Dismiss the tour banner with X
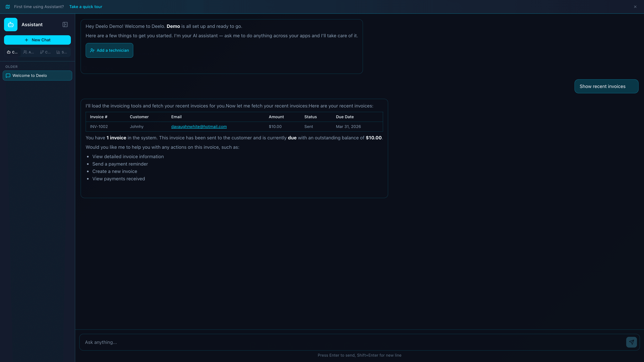 click(x=635, y=7)
